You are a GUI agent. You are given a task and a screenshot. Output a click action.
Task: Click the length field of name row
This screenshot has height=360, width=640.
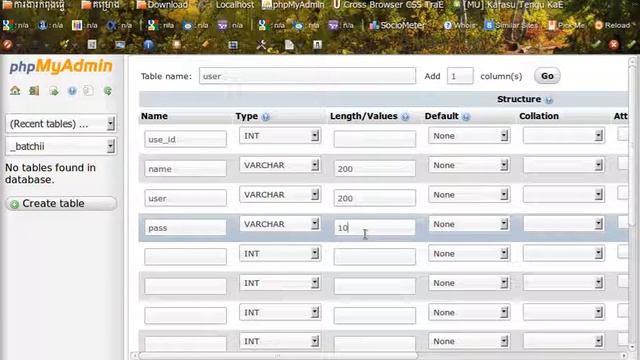pos(375,168)
